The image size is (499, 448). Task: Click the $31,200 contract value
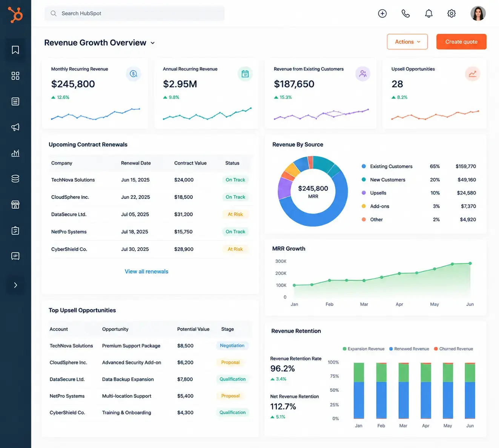pos(184,214)
